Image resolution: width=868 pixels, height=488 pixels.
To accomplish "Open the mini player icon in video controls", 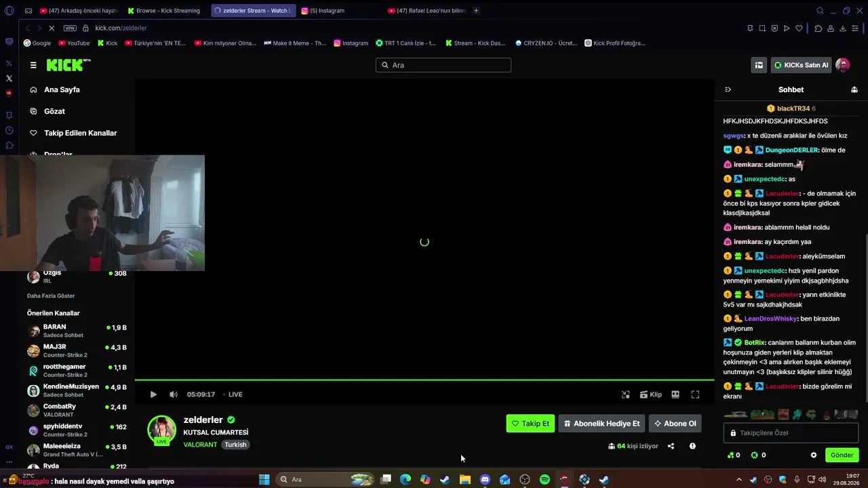I will pos(625,394).
